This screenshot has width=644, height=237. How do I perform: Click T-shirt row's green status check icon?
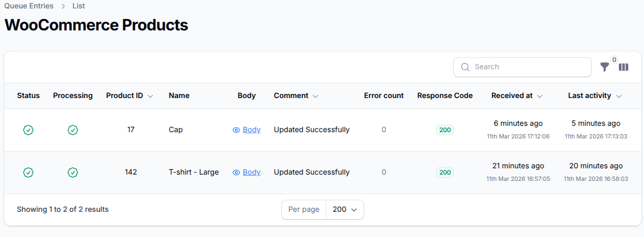pyautogui.click(x=28, y=173)
